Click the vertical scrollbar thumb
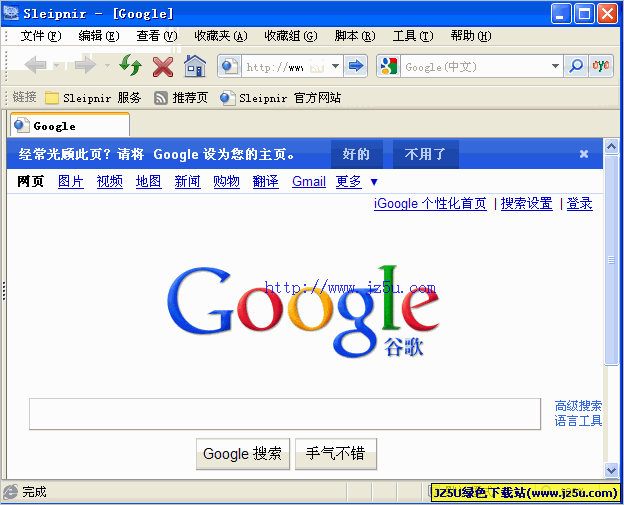The width and height of the screenshot is (624, 505). coord(611,260)
